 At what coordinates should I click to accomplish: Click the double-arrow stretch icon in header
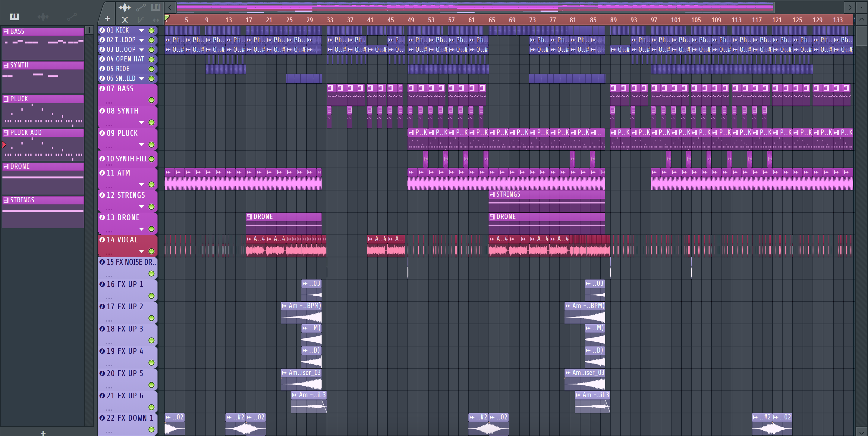click(x=156, y=20)
